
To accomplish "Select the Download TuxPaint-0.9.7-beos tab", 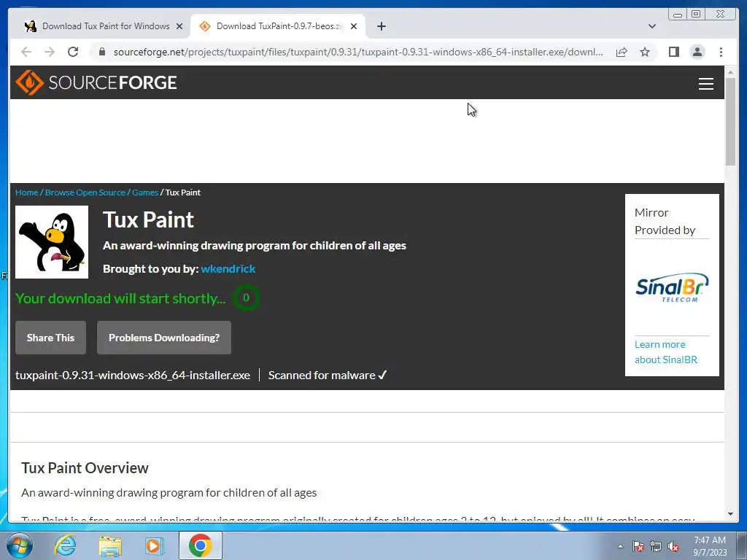I will click(278, 26).
